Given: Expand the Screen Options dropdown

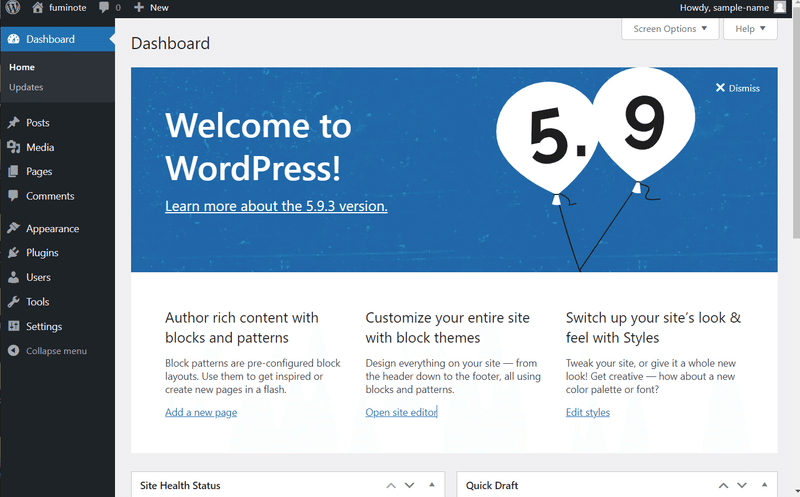Looking at the screenshot, I should tap(670, 29).
